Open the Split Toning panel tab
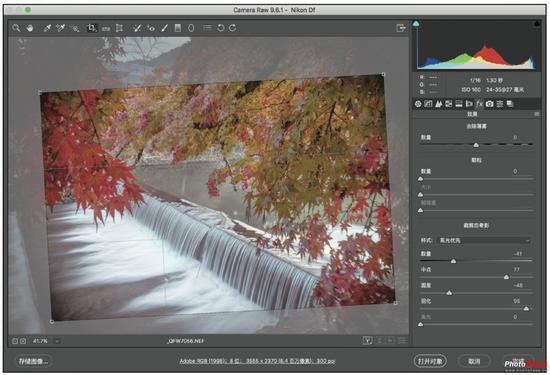 pos(459,104)
